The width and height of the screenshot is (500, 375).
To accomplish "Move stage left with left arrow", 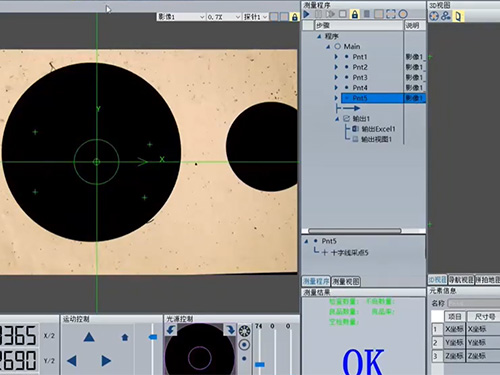I will click(x=72, y=361).
